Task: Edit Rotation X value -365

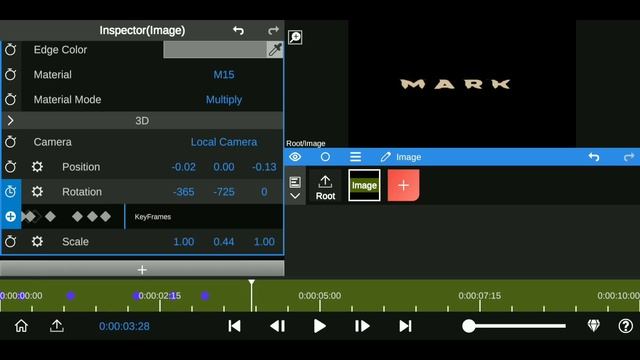Action: click(x=183, y=191)
